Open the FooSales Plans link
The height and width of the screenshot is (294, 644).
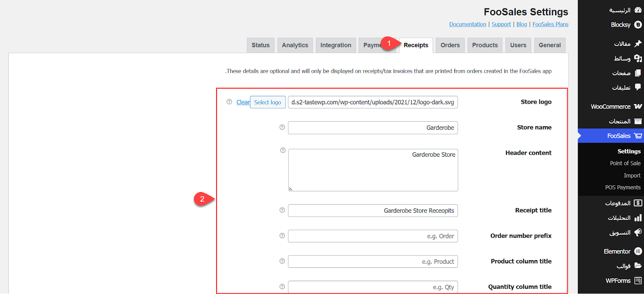tap(550, 24)
